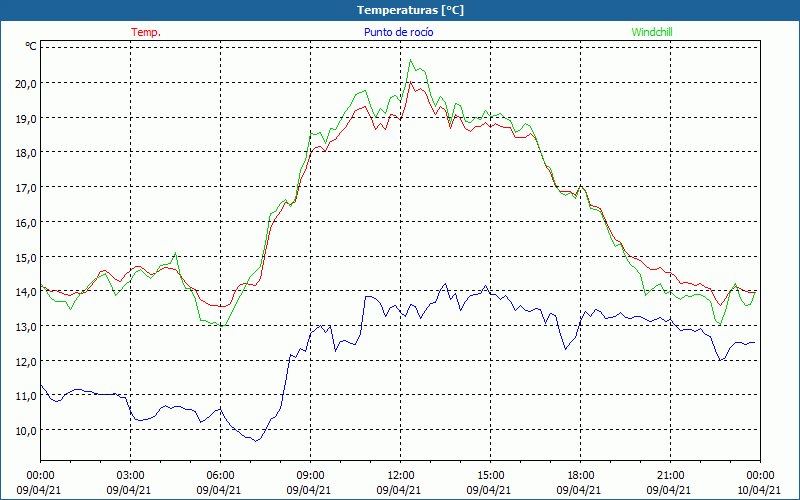Click the 11,0 y-axis value
The image size is (800, 500).
[x=26, y=396]
